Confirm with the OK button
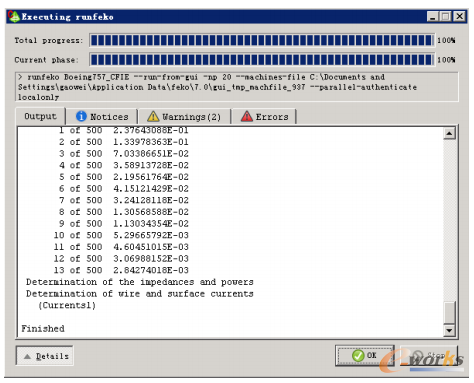This screenshot has height=383, width=474. (365, 355)
